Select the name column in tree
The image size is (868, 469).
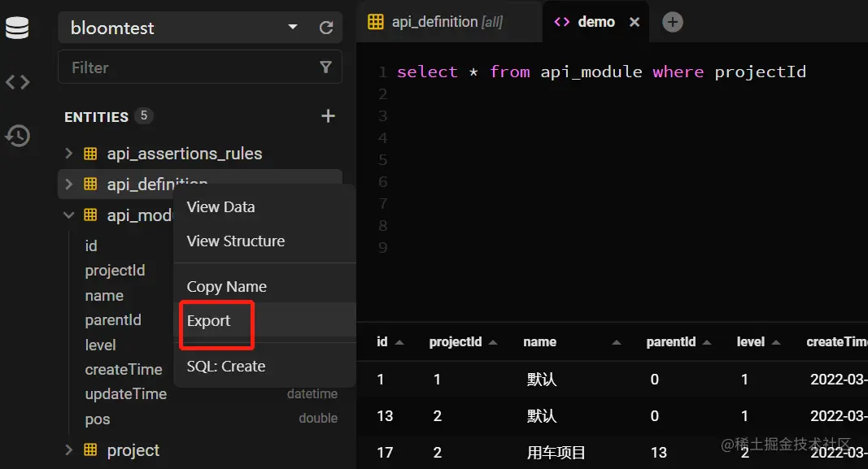(x=104, y=295)
